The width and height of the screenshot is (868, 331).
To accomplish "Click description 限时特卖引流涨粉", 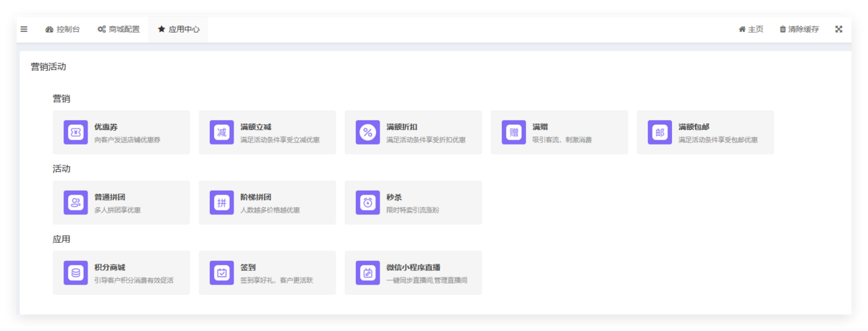I will point(413,210).
